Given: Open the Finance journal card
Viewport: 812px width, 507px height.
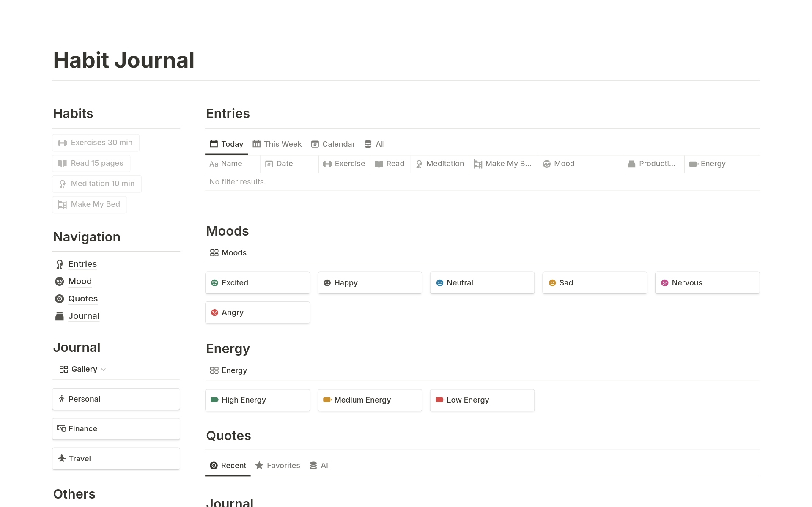Looking at the screenshot, I should (x=116, y=429).
